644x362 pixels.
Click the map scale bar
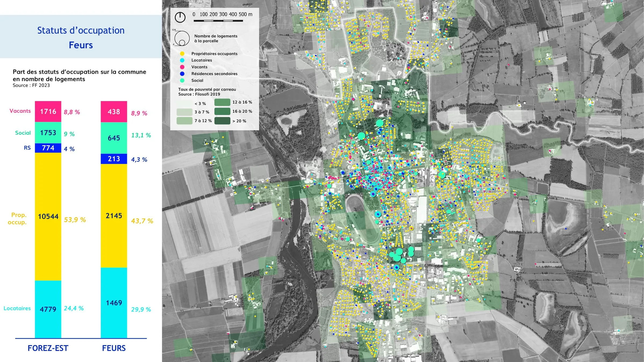tap(218, 21)
